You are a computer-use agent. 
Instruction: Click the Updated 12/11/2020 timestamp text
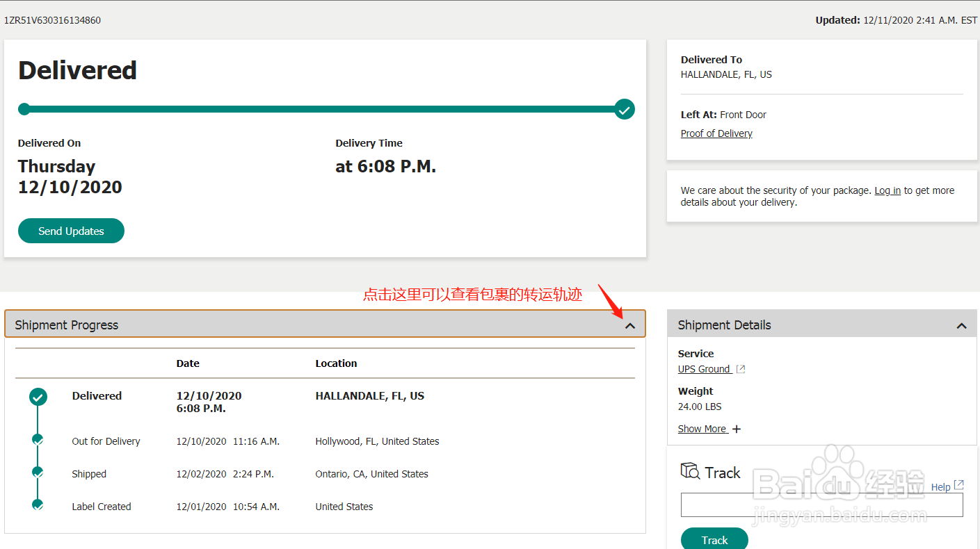(897, 20)
